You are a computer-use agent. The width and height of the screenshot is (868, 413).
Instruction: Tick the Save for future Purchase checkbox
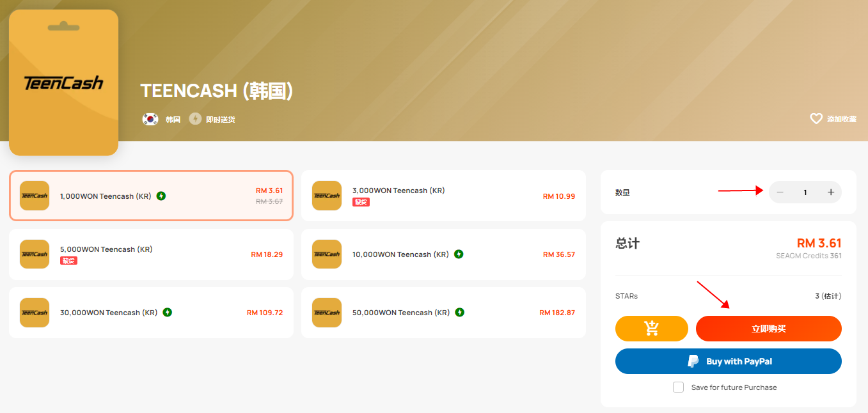pyautogui.click(x=678, y=387)
